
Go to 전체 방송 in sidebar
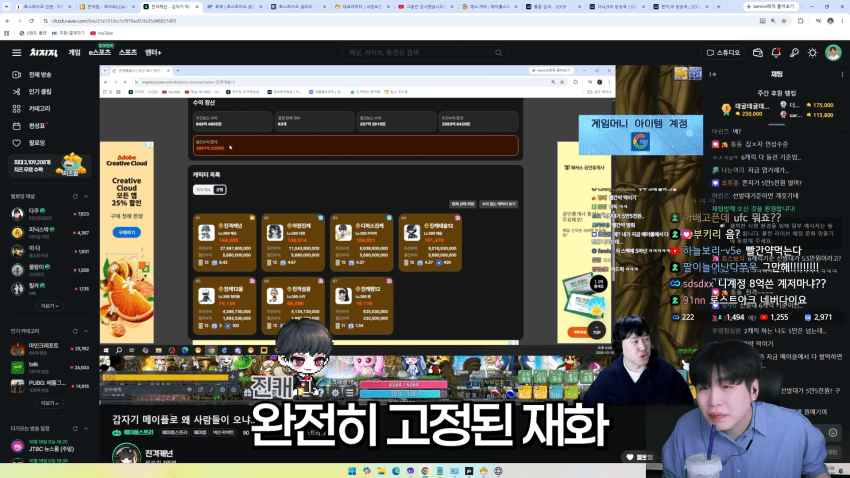(40, 75)
